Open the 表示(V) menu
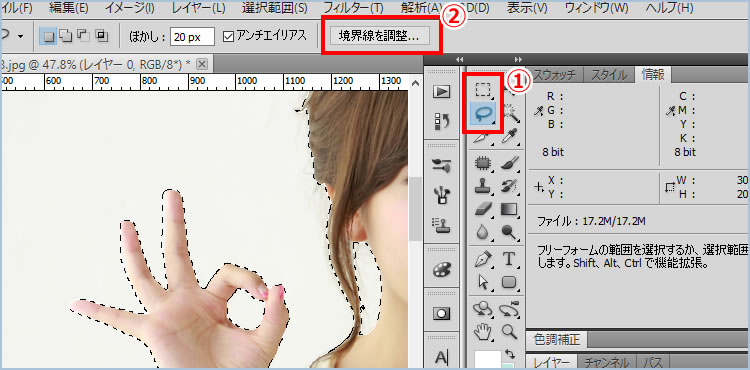 527,7
